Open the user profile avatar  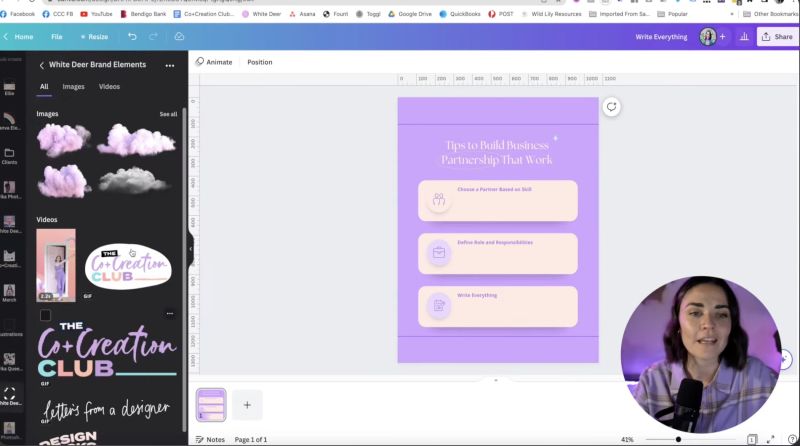(x=708, y=37)
